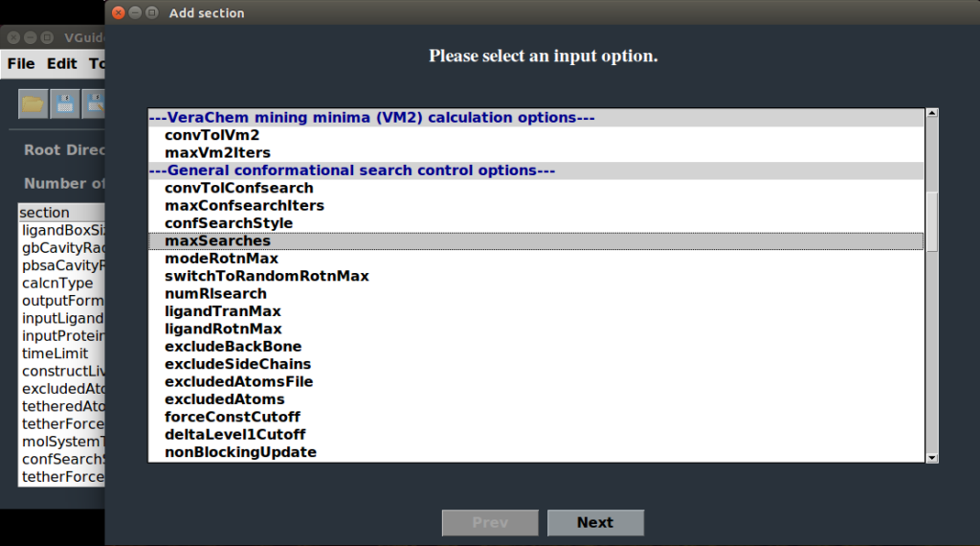Screen dimensions: 980x546
Task: Select the deltaLevel1Cutoff option
Action: [536, 434]
